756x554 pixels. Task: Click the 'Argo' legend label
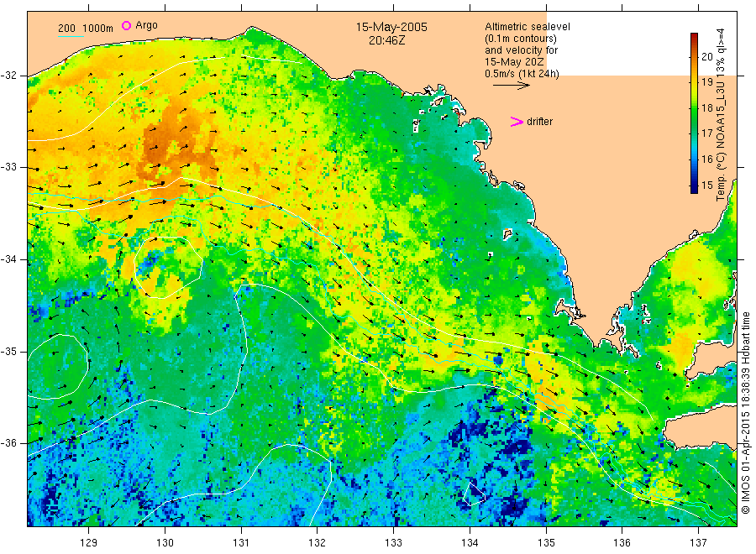(146, 25)
